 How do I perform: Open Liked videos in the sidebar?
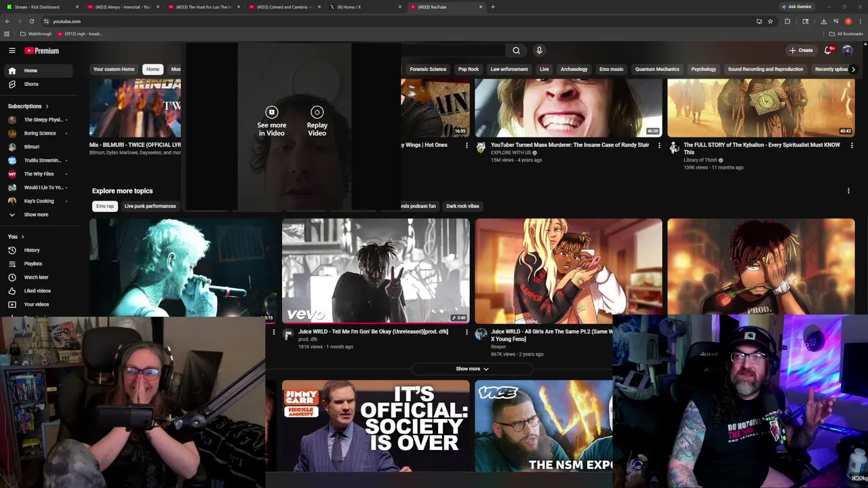click(x=39, y=291)
